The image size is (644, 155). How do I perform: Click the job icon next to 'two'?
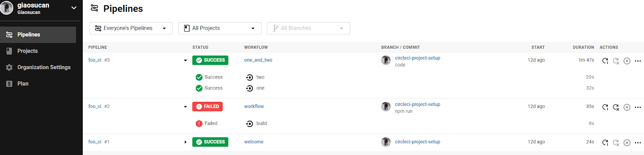[250, 77]
